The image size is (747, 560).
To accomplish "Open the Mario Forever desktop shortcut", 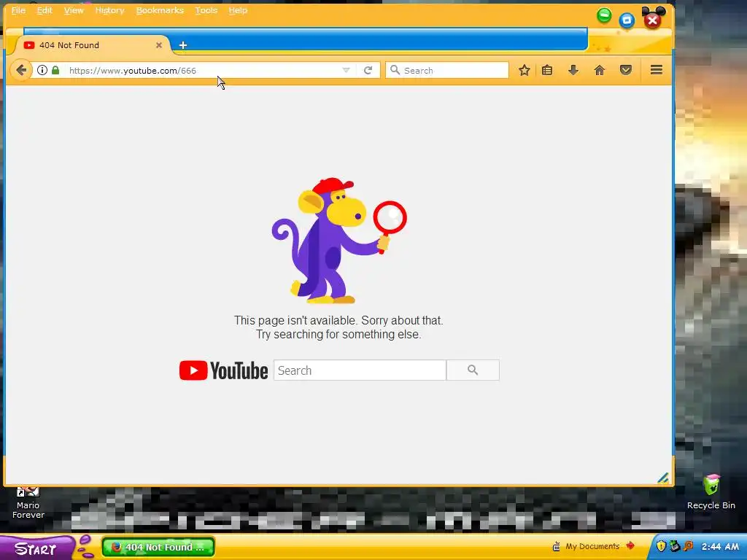I will [x=28, y=502].
